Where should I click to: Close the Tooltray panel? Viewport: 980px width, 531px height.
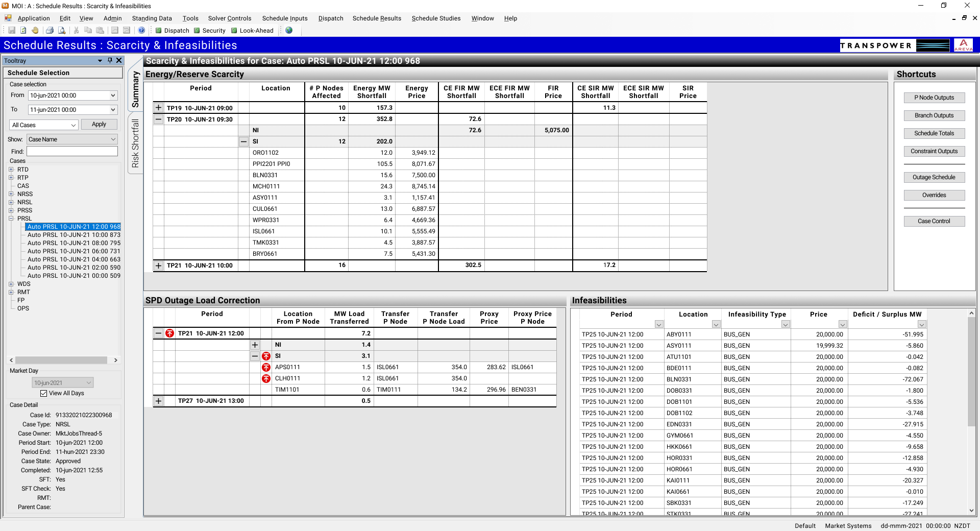[x=119, y=60]
